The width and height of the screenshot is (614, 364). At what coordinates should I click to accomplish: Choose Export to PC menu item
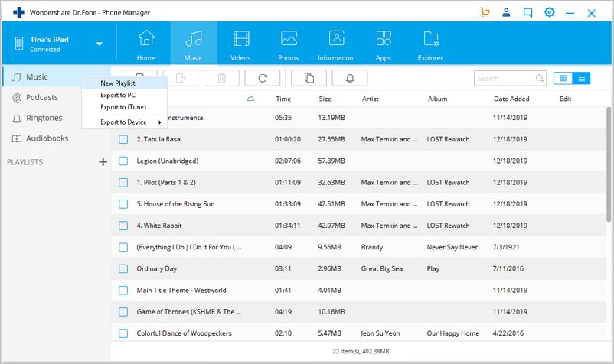[x=125, y=96]
